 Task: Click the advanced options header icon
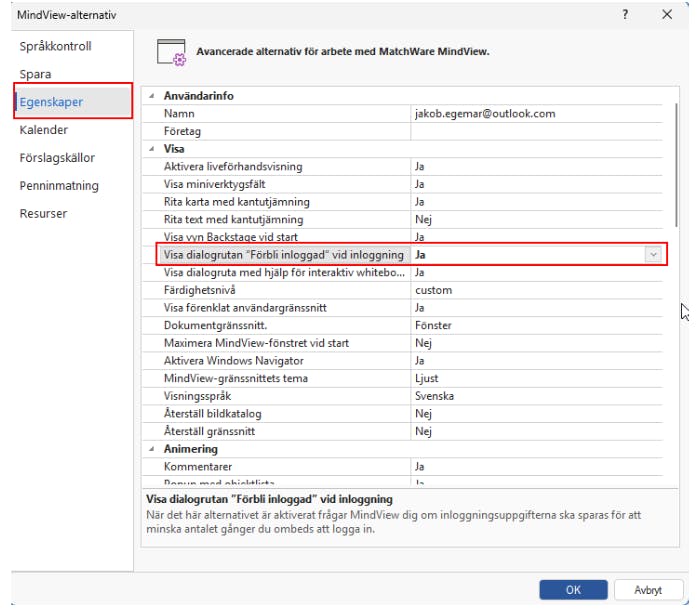point(172,53)
